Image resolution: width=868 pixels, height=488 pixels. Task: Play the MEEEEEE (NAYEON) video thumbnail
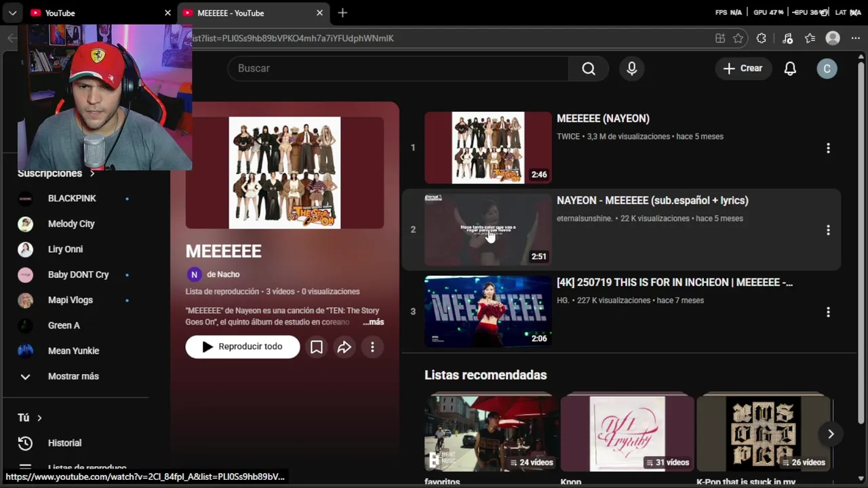488,148
